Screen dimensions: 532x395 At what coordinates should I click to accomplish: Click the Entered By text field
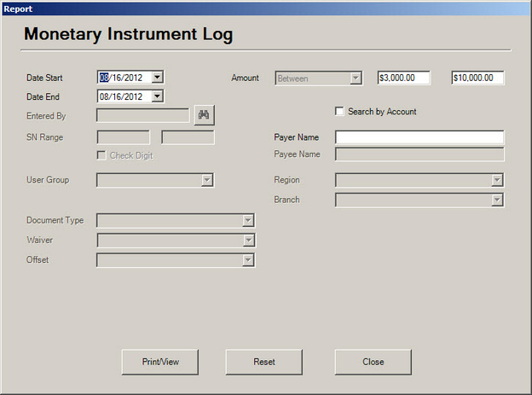pos(143,115)
